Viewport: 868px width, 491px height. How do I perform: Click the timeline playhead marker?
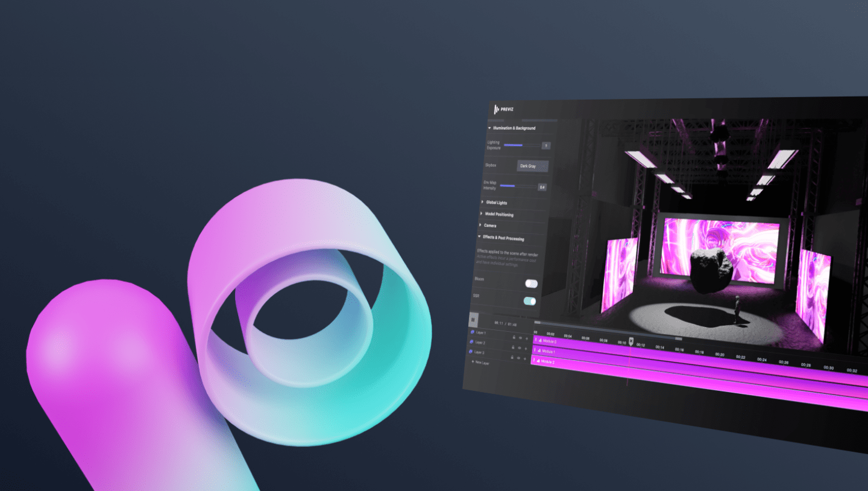(631, 341)
